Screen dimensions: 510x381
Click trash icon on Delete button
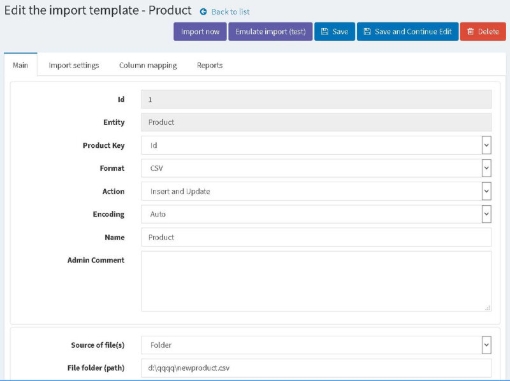point(470,32)
